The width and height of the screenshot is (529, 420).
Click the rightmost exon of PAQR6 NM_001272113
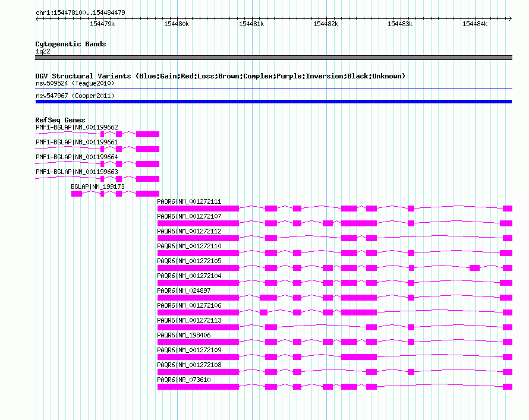point(508,327)
